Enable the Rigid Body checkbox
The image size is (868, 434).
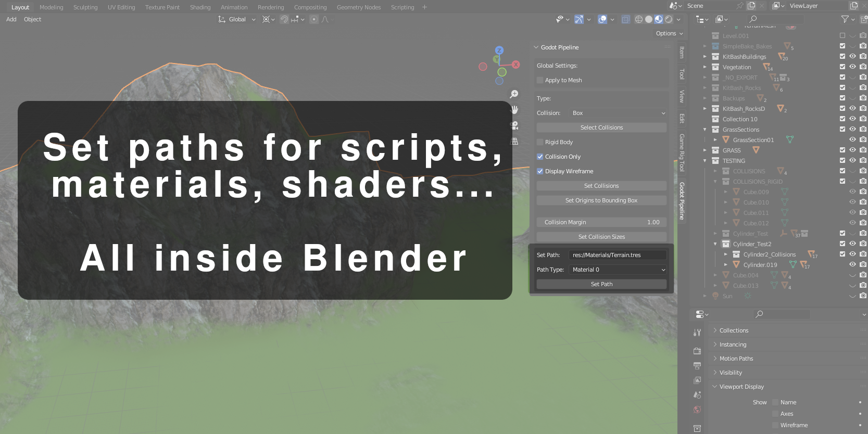pos(540,142)
